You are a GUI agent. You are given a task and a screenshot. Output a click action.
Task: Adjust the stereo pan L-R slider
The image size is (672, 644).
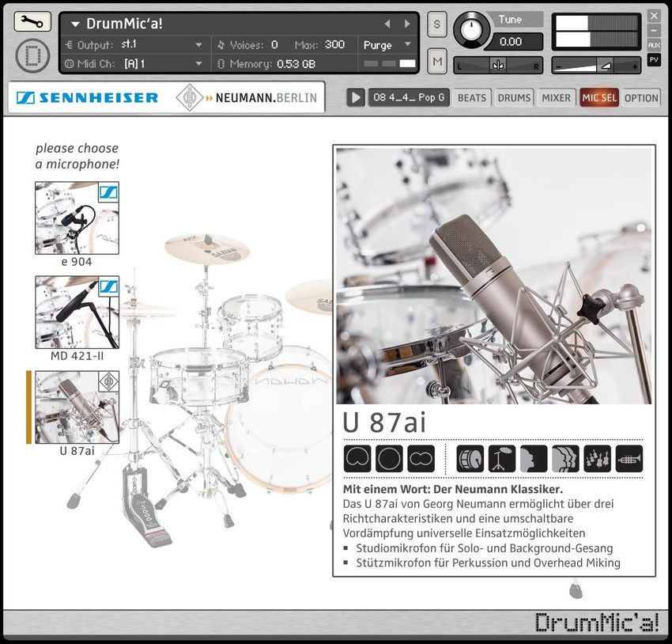[x=498, y=65]
